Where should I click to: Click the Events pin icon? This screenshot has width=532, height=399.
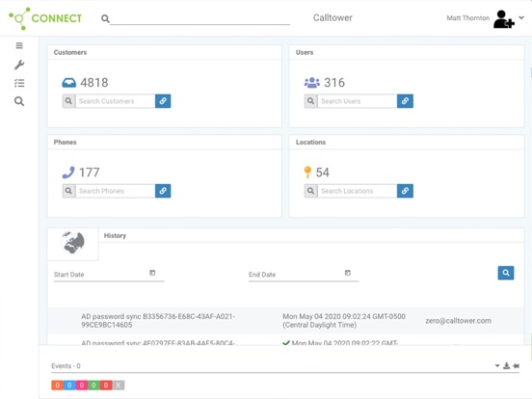(516, 366)
